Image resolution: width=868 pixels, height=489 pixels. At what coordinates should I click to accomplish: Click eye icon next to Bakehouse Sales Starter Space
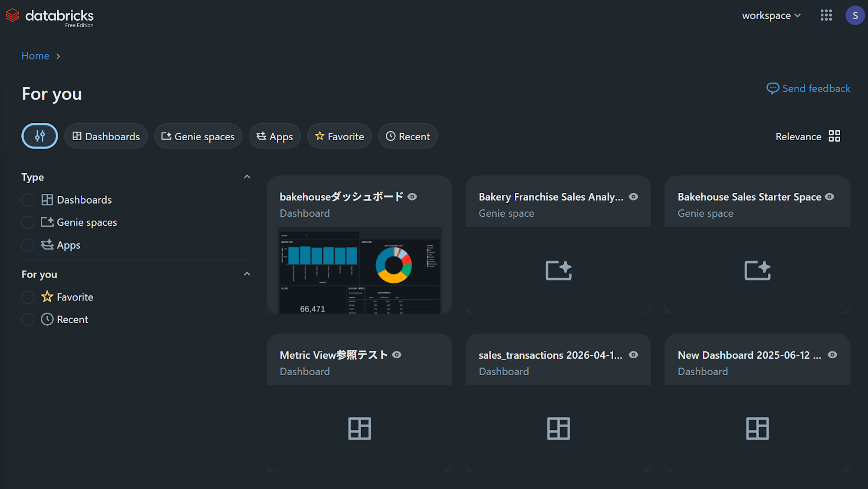click(x=829, y=197)
